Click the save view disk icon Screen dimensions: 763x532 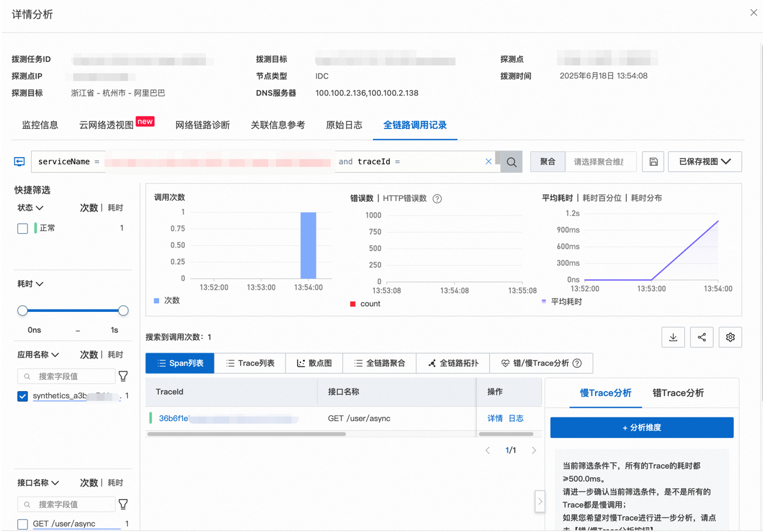[653, 162]
